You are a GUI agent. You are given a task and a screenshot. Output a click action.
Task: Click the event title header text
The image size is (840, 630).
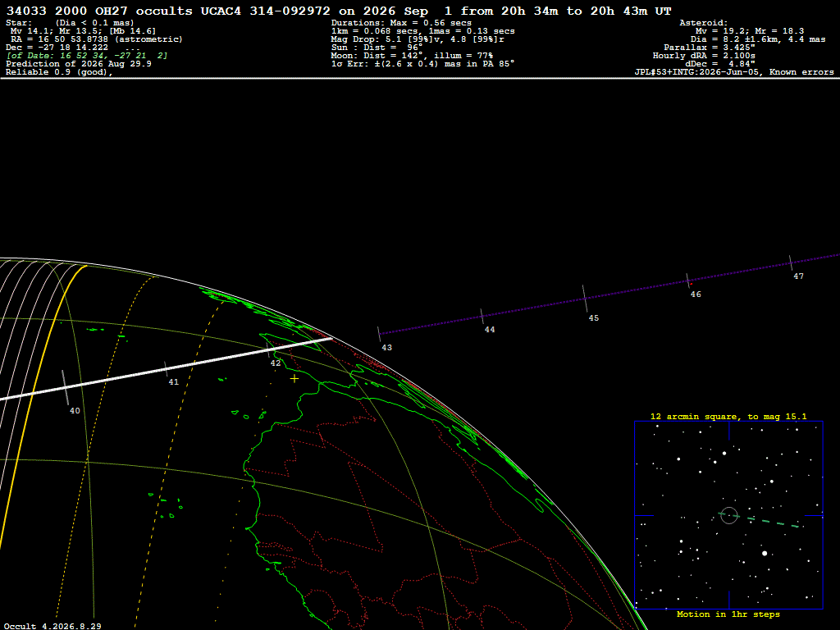click(339, 11)
